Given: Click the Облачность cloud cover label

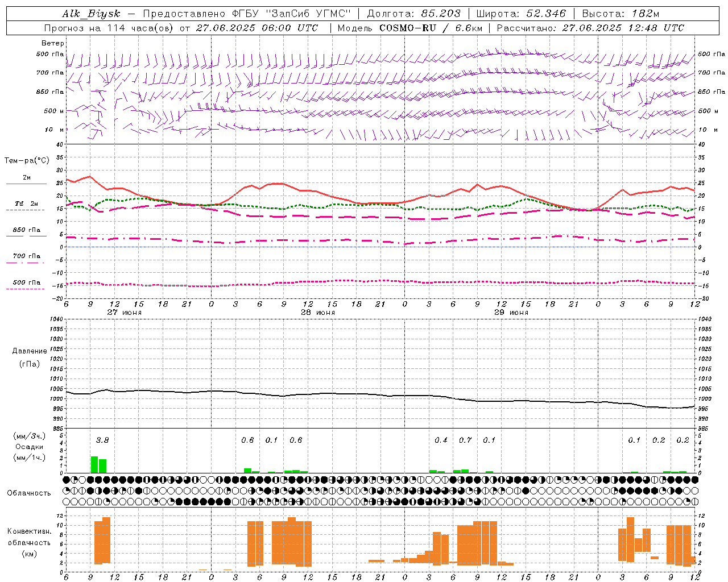Looking at the screenshot, I should point(29,493).
